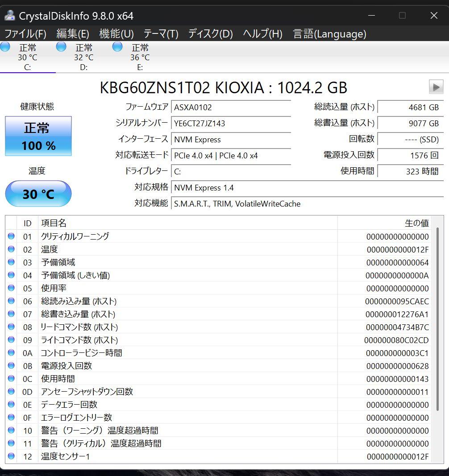449x476 pixels.
Task: Select the D: drive at 32 °C
Action: click(84, 57)
